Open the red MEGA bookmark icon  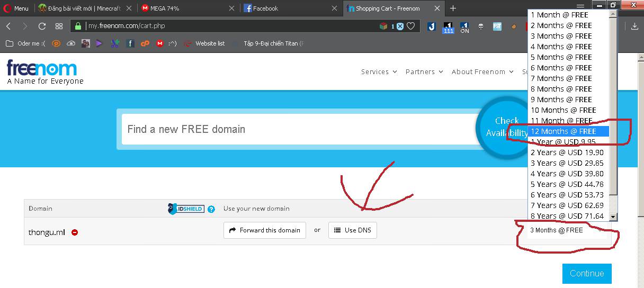click(160, 43)
